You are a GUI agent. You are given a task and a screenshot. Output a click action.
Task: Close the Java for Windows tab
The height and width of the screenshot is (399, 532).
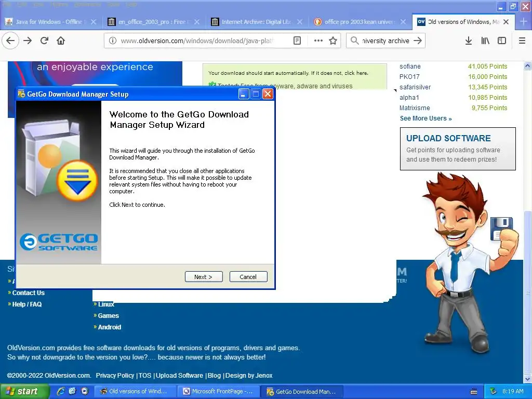(x=94, y=22)
